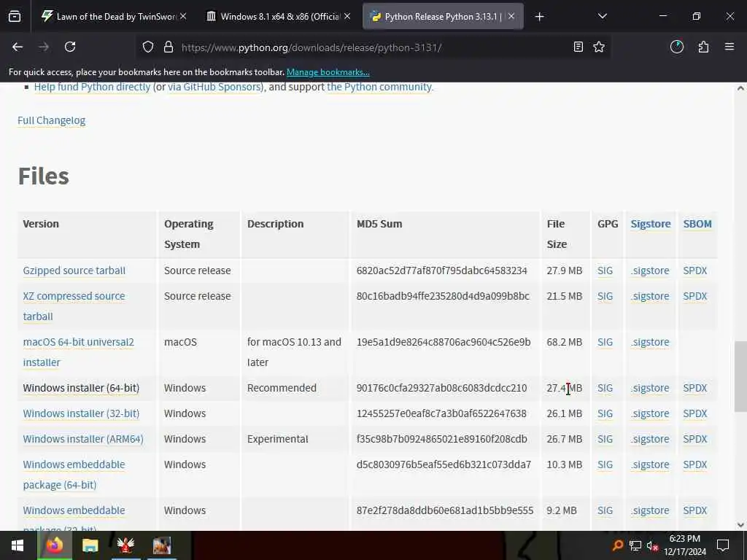
Task: Open Firefox application menu
Action: coord(729,47)
